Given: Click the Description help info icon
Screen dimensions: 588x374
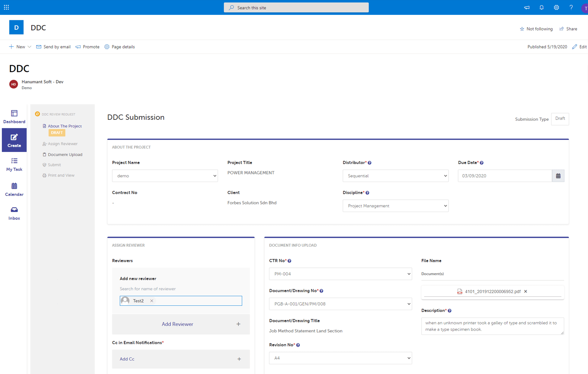Looking at the screenshot, I should click(x=450, y=311).
